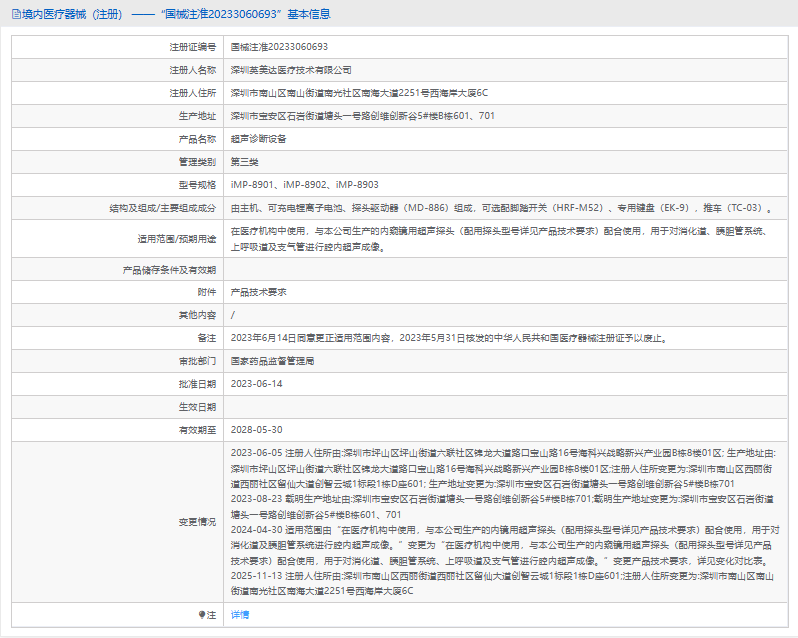Screen dimensions: 798x638
Task: Click the attachment value 产品技术要求
Action: point(258,292)
